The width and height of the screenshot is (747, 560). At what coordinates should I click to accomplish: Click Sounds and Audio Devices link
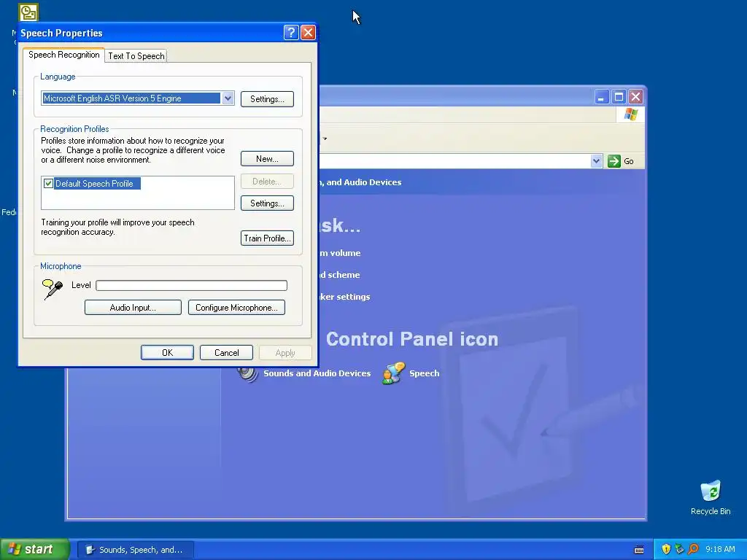point(317,373)
